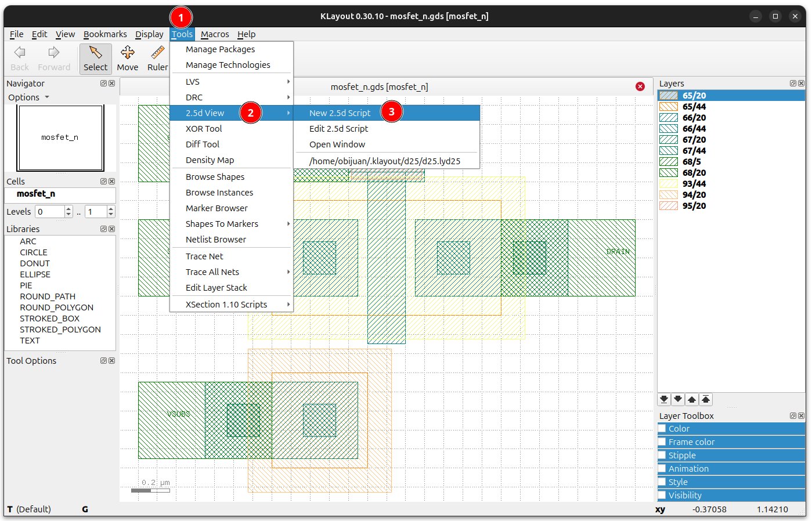Choose New 2.5d Script from submenu
The height and width of the screenshot is (521, 812).
point(387,113)
